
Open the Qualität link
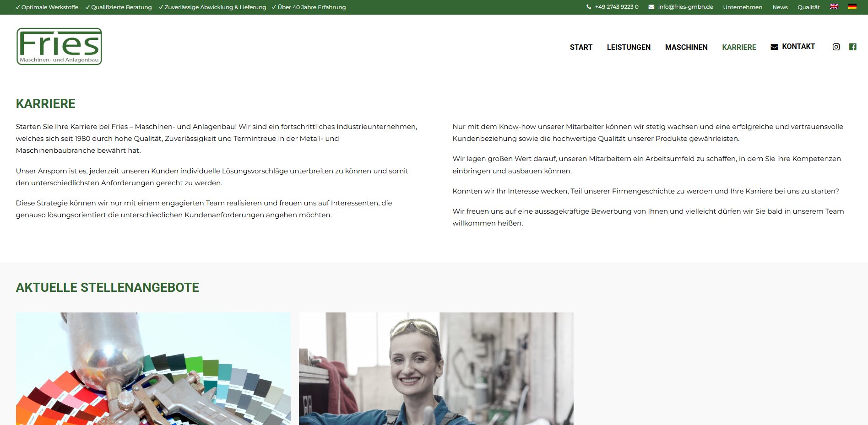tap(808, 7)
